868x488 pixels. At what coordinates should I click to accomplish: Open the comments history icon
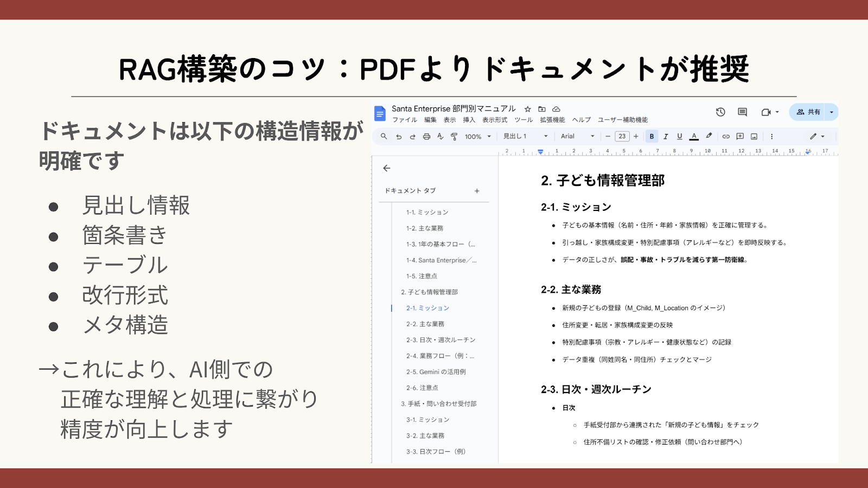click(x=742, y=112)
